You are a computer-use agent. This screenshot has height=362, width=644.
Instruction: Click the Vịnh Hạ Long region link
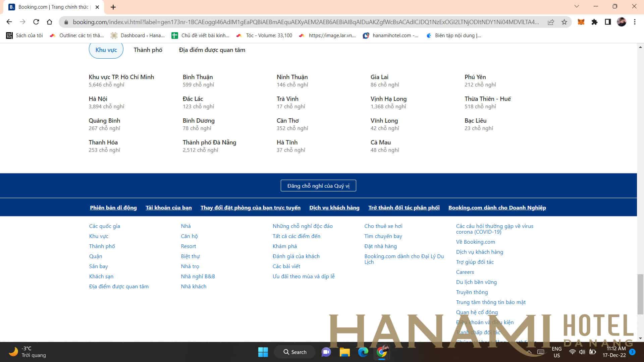click(x=388, y=99)
